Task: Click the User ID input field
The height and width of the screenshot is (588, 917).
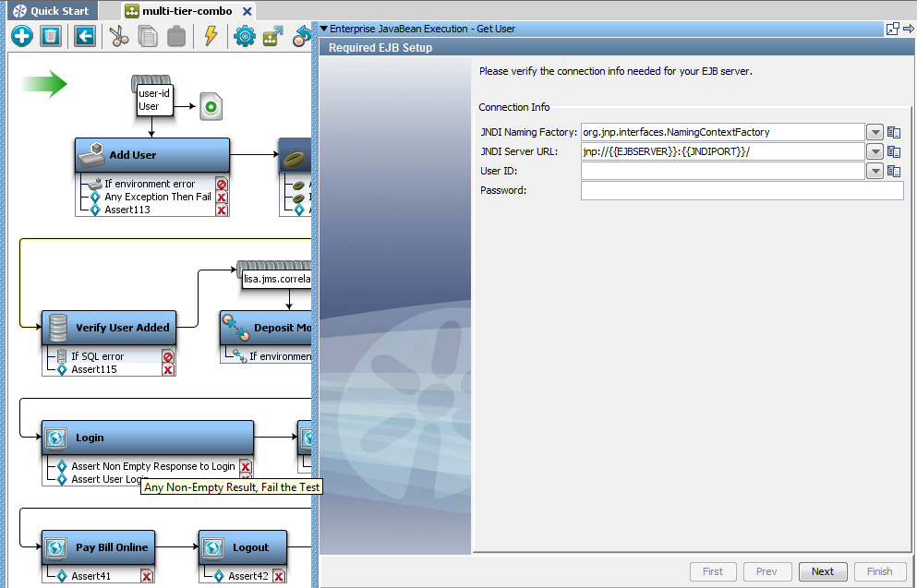Action: tap(723, 172)
